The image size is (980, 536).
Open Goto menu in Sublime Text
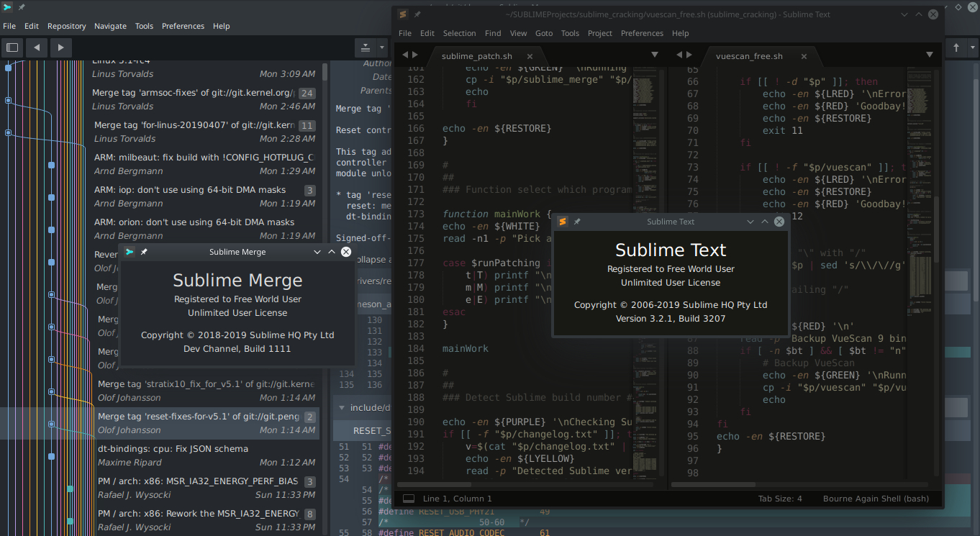(544, 33)
